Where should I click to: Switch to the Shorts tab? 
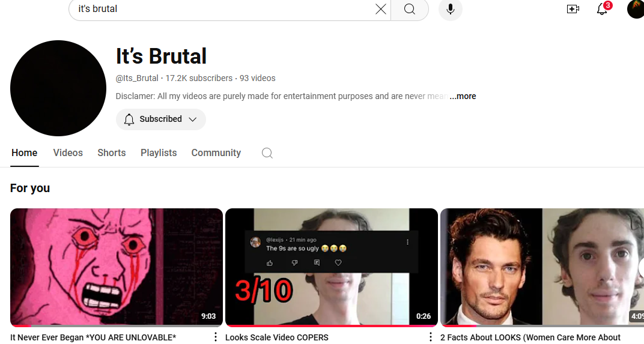point(112,153)
